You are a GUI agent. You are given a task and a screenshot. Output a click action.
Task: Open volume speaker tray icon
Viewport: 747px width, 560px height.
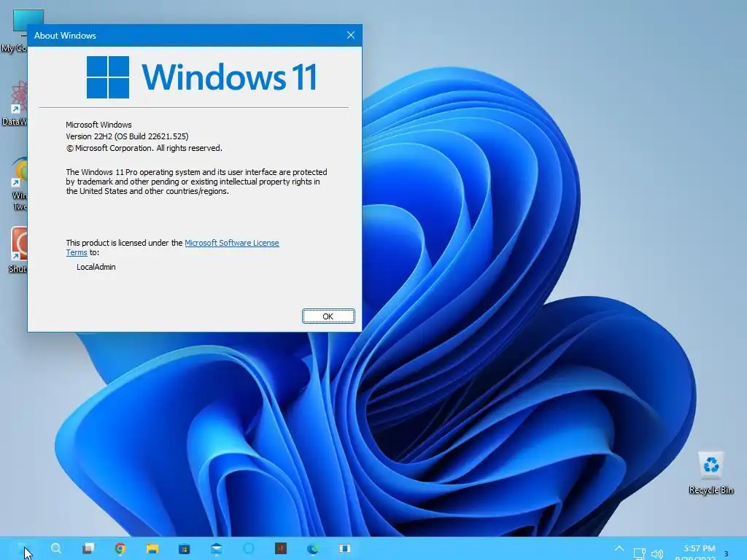[x=657, y=554]
